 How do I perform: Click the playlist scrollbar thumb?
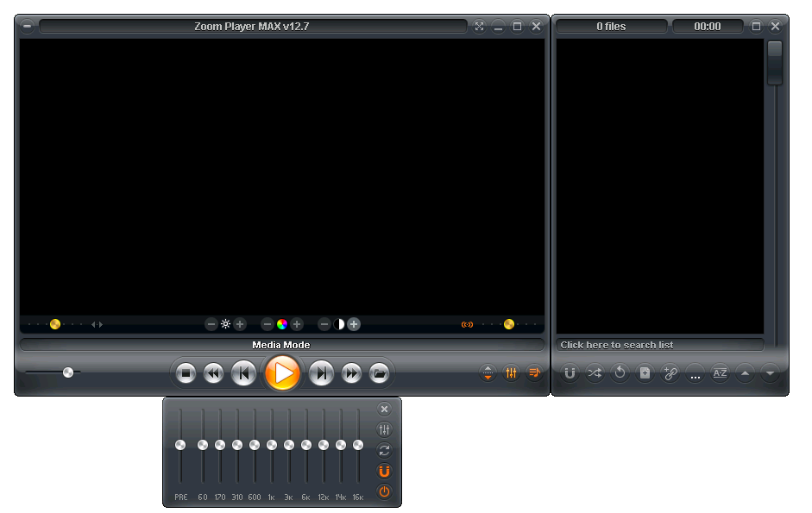click(x=775, y=63)
